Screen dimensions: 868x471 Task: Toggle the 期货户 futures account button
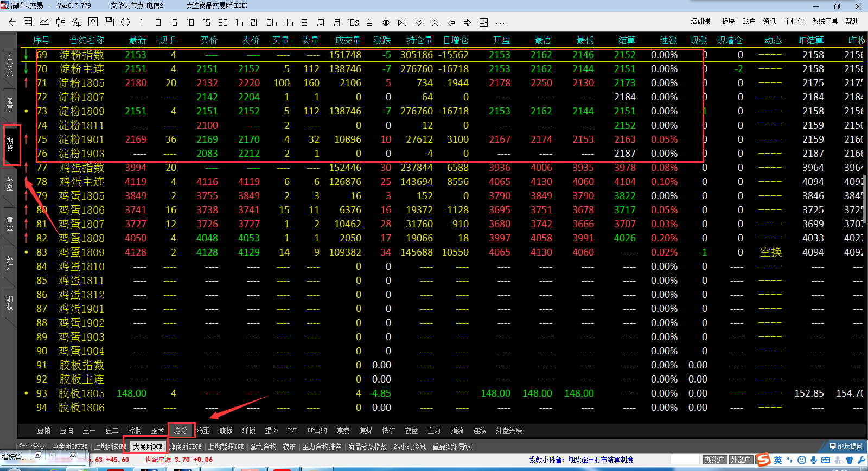point(714,460)
